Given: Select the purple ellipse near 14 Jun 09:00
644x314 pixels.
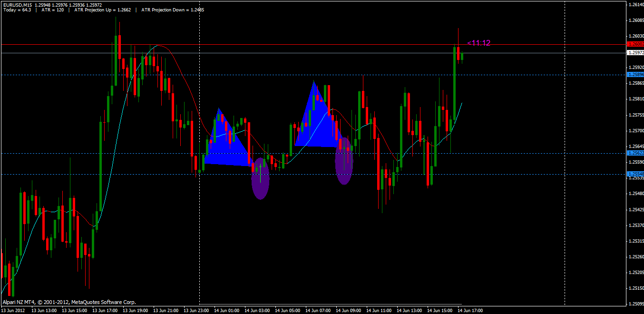Looking at the screenshot, I should pyautogui.click(x=344, y=160).
